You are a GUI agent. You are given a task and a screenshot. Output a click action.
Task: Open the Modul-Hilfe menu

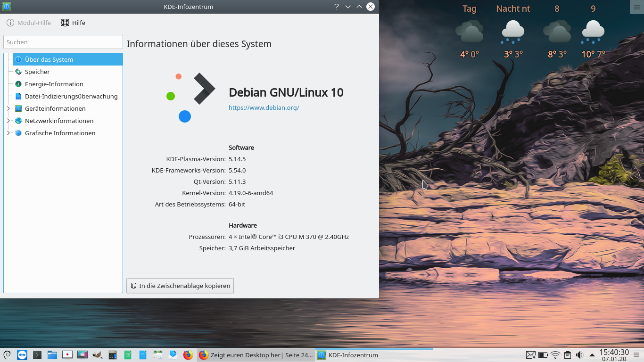pyautogui.click(x=28, y=23)
